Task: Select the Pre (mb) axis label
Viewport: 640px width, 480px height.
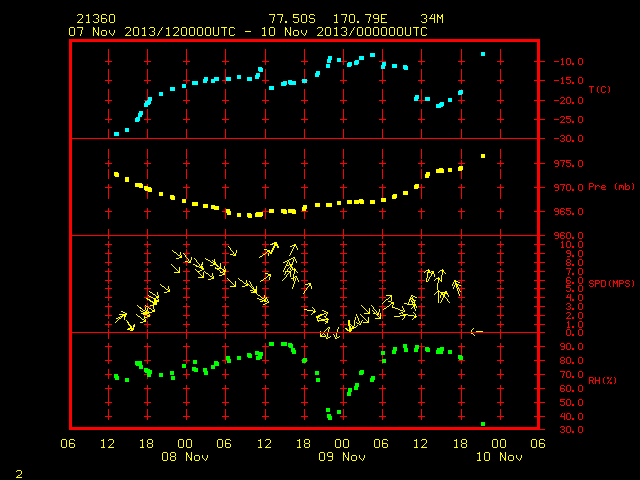Action: pos(611,187)
